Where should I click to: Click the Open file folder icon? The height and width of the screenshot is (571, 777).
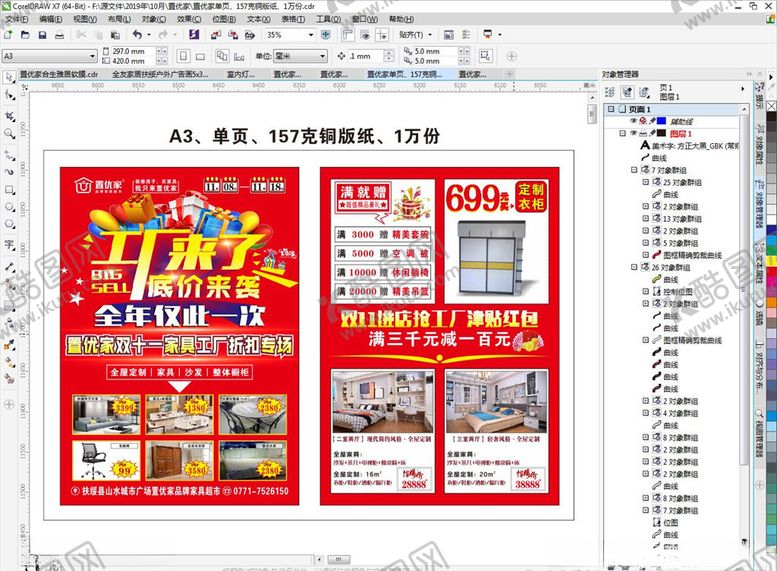pos(25,35)
